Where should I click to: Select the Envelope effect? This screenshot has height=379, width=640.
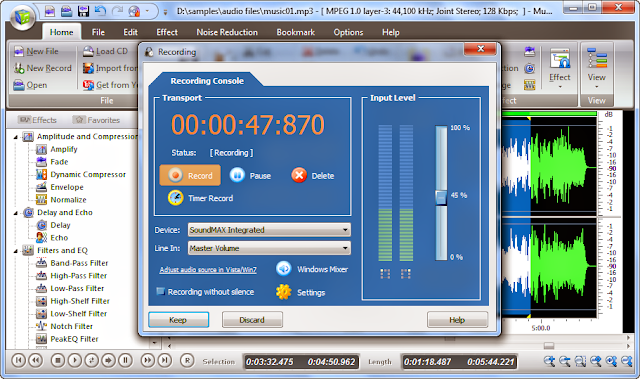click(x=67, y=187)
